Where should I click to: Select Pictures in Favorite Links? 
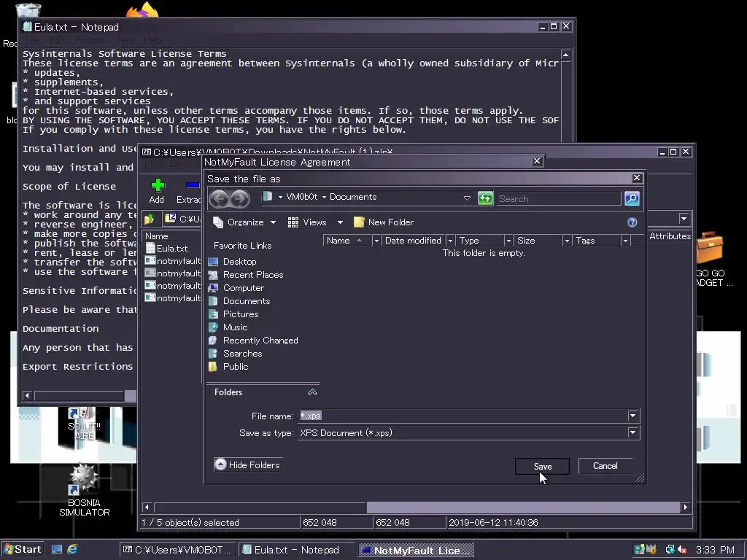240,314
